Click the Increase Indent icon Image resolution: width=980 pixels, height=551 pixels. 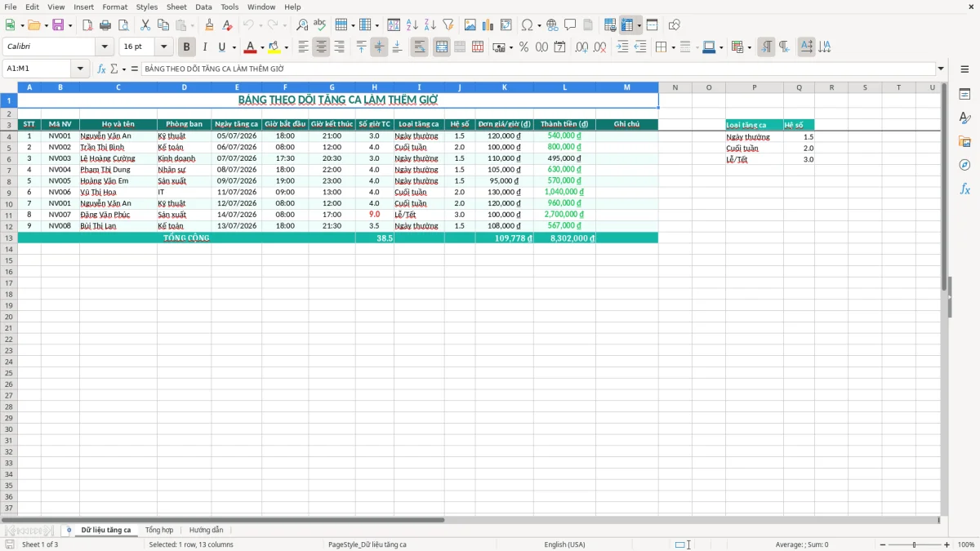[x=622, y=47]
